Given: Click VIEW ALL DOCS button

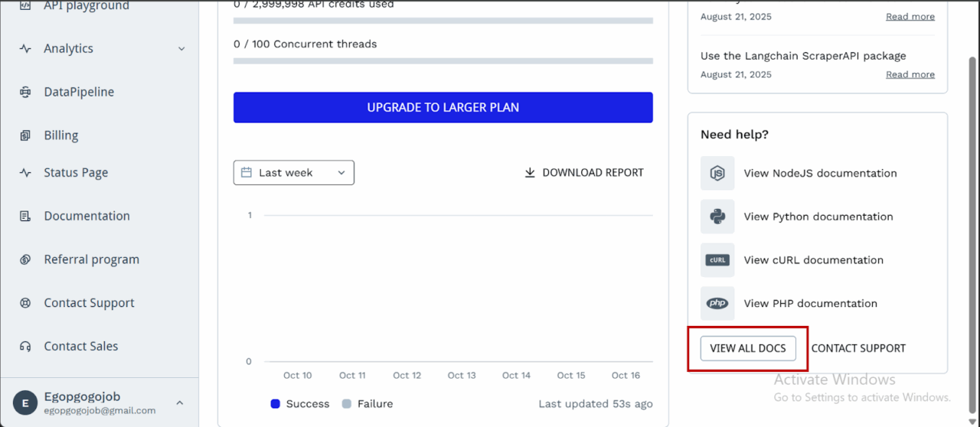Looking at the screenshot, I should [748, 348].
